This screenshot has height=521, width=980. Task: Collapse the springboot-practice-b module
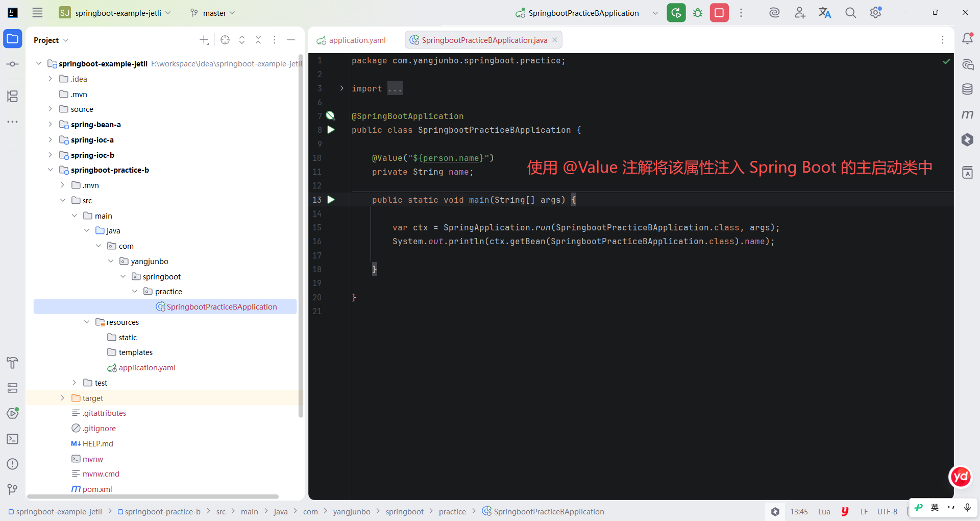(50, 170)
